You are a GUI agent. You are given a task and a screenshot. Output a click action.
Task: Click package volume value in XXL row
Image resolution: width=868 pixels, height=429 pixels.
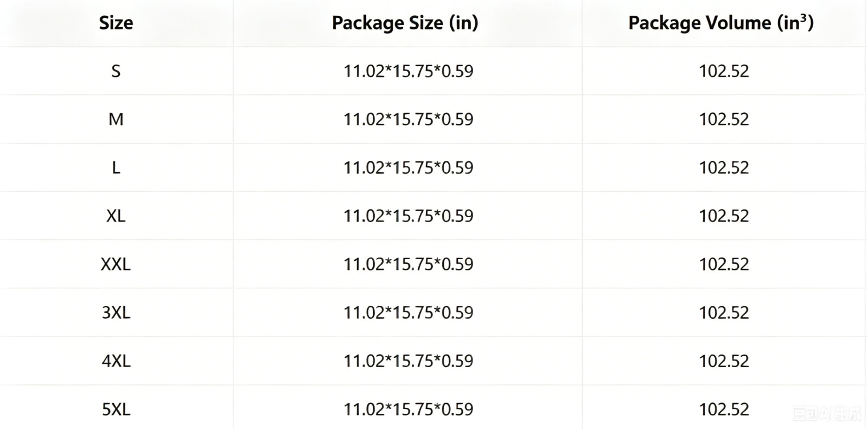tap(724, 264)
